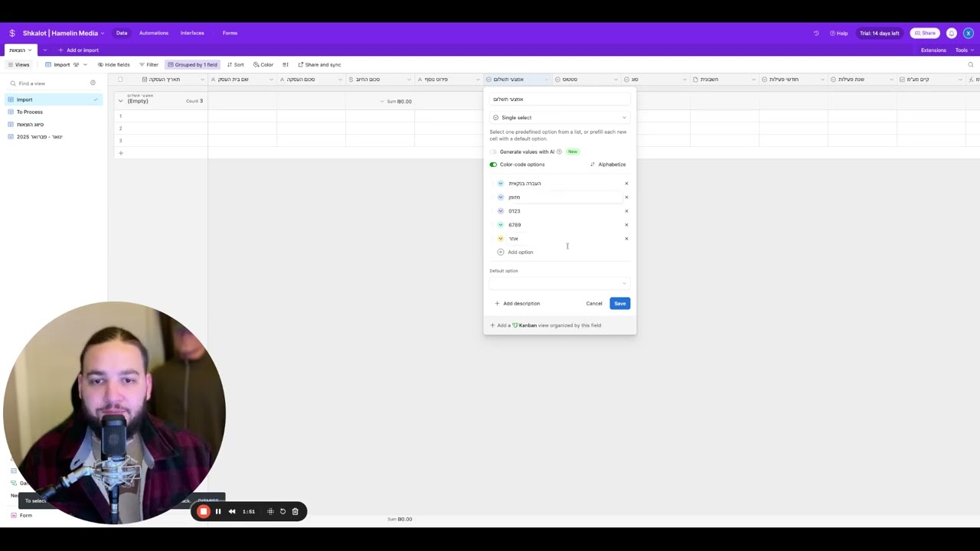Open the Single select field type dropdown
This screenshot has width=980, height=551.
point(559,118)
